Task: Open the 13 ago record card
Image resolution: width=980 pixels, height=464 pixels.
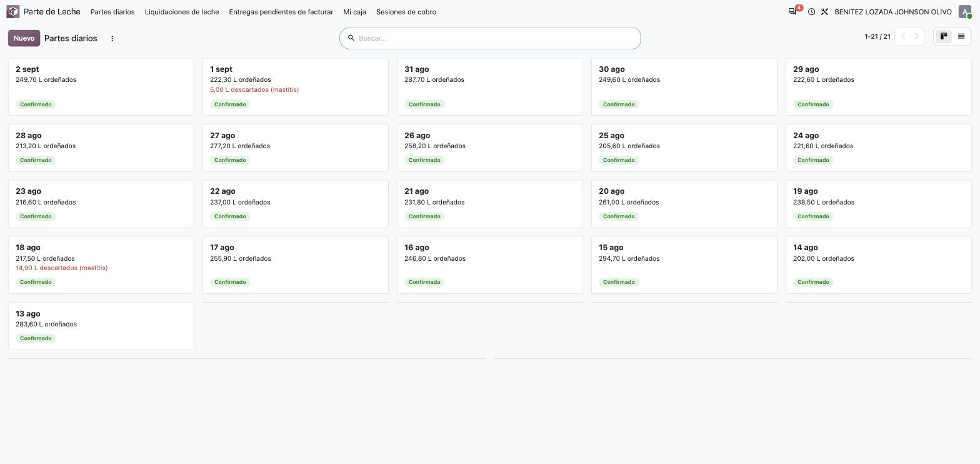Action: 101,326
